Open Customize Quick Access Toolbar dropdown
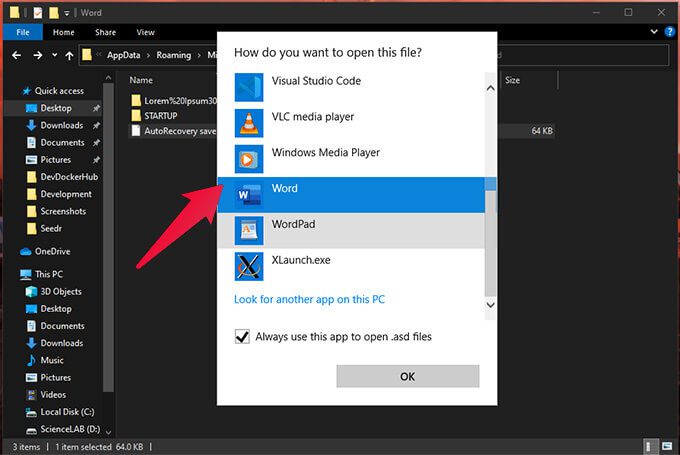Screen dimensions: 680x455 [67, 13]
